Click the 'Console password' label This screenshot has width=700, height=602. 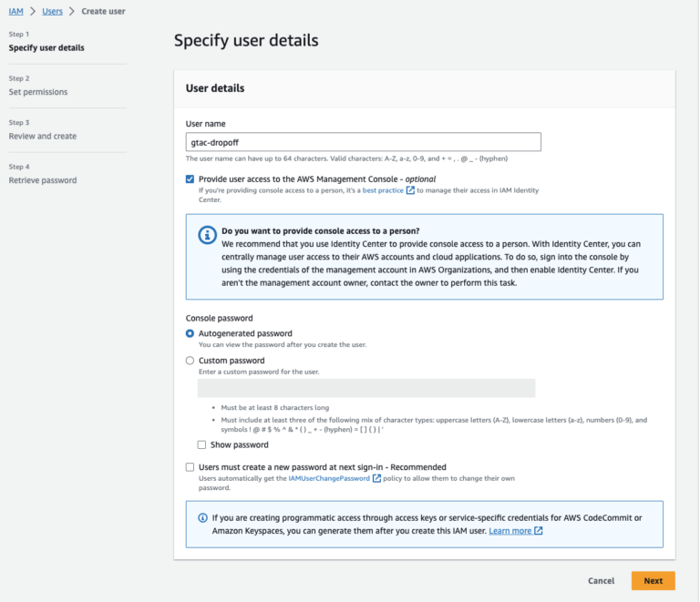pyautogui.click(x=219, y=318)
